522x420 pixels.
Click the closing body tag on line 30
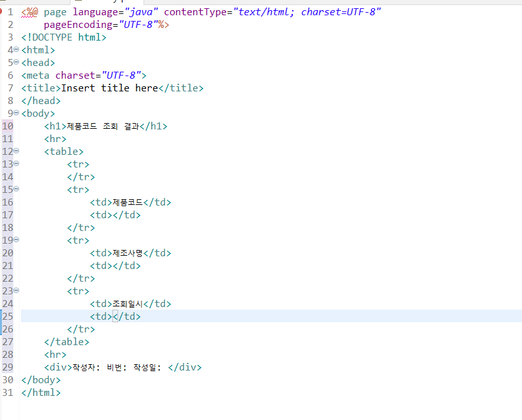41,380
